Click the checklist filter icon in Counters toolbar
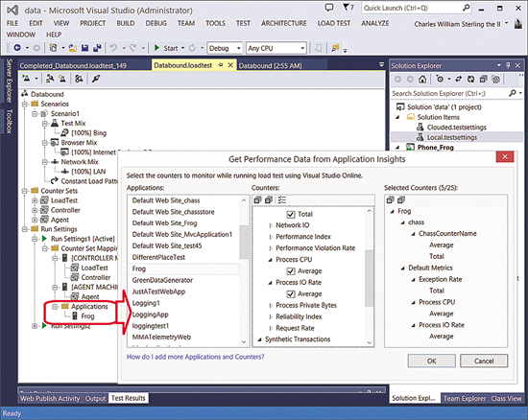This screenshot has height=420, width=528. (x=282, y=200)
